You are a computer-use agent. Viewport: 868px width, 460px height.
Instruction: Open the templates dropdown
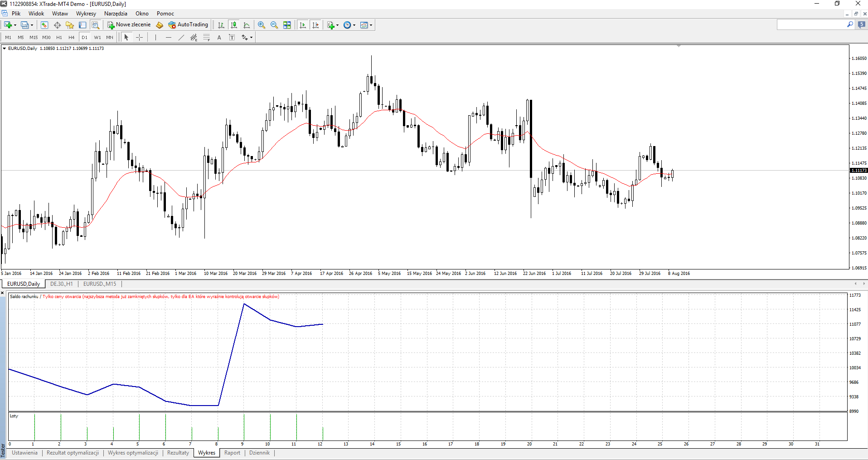(x=371, y=25)
